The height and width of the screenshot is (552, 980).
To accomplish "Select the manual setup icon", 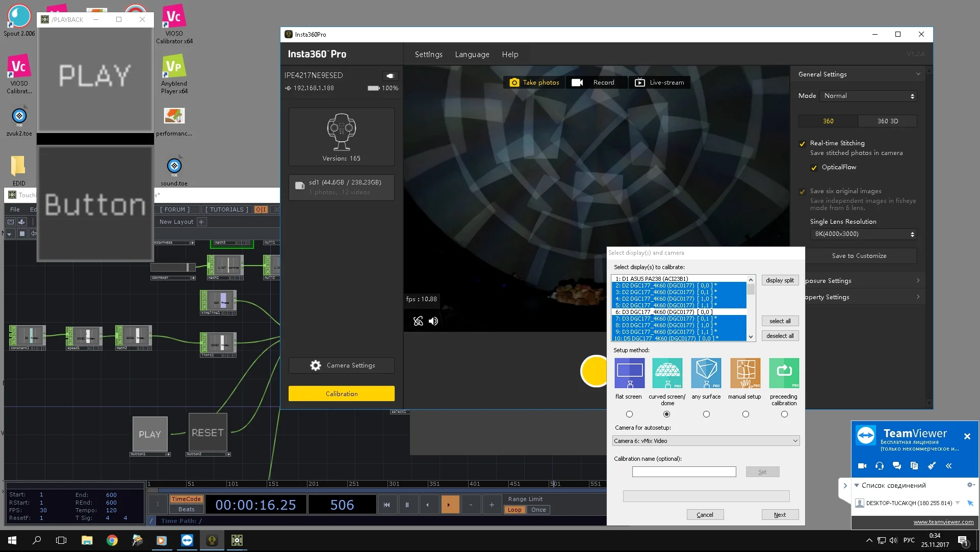I will tap(745, 373).
